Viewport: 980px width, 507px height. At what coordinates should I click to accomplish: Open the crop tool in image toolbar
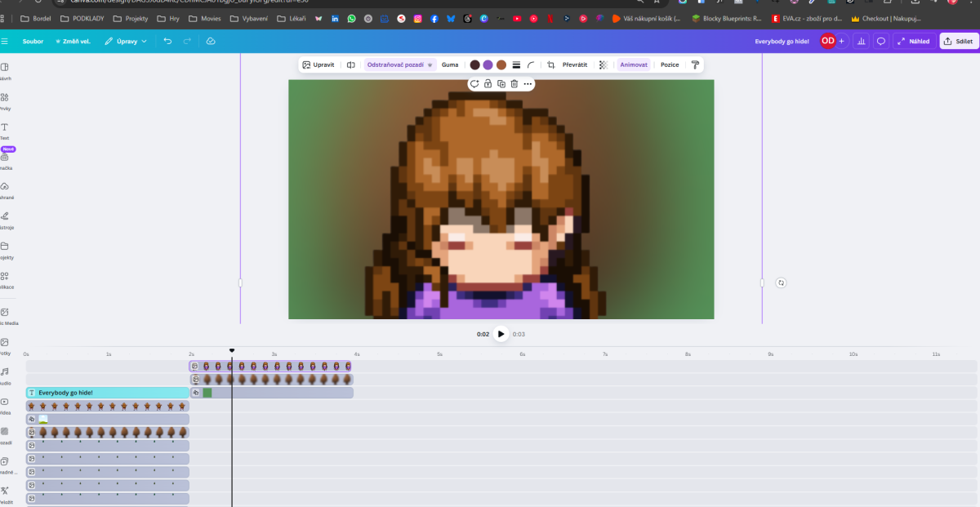(551, 64)
